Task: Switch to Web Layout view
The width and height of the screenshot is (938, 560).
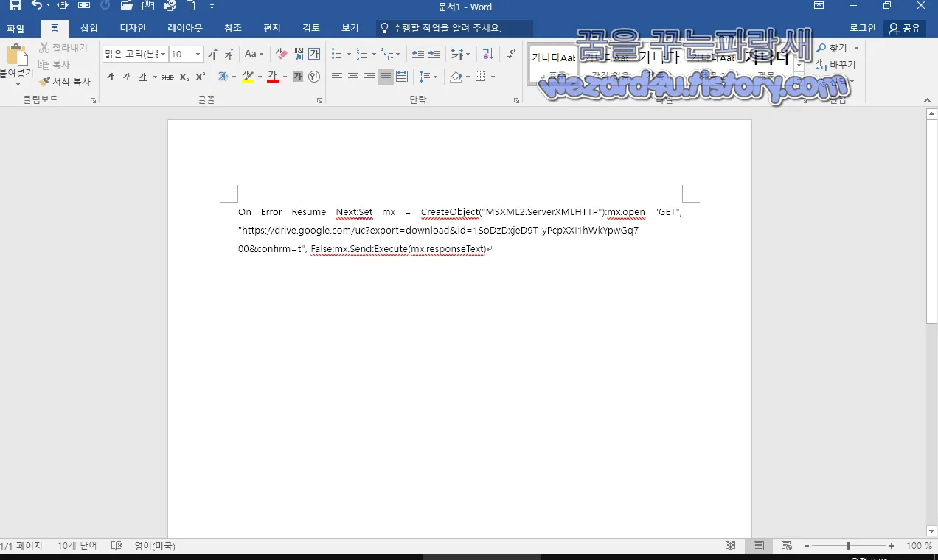Action: [x=786, y=546]
